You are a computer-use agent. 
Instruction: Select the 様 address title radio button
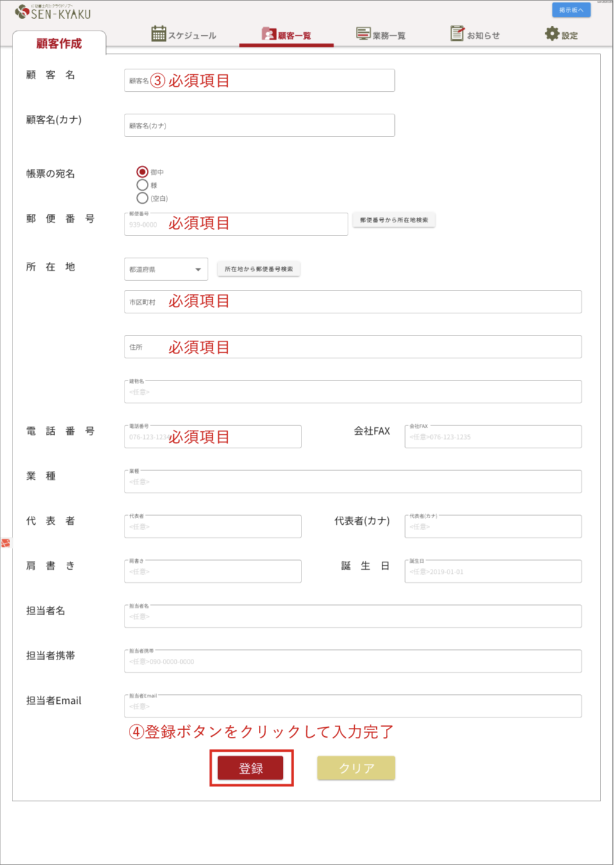click(143, 185)
